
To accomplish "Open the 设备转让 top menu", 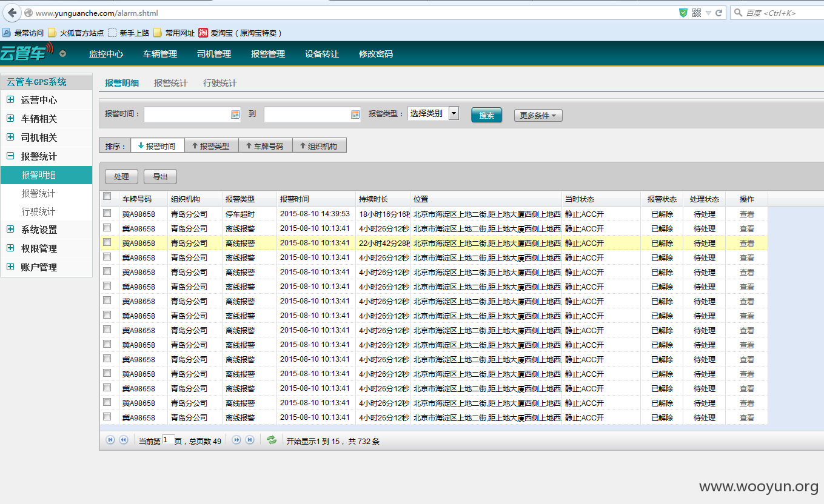I will tap(322, 54).
